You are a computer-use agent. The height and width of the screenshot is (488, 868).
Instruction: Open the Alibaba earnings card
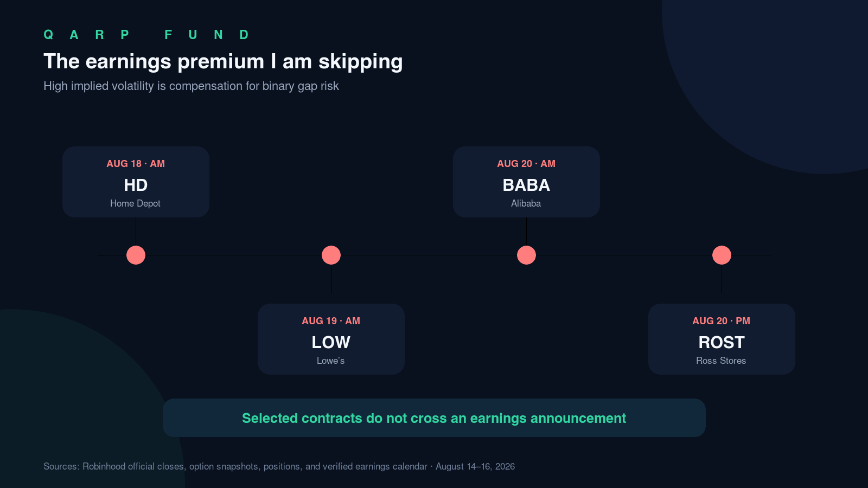(526, 182)
